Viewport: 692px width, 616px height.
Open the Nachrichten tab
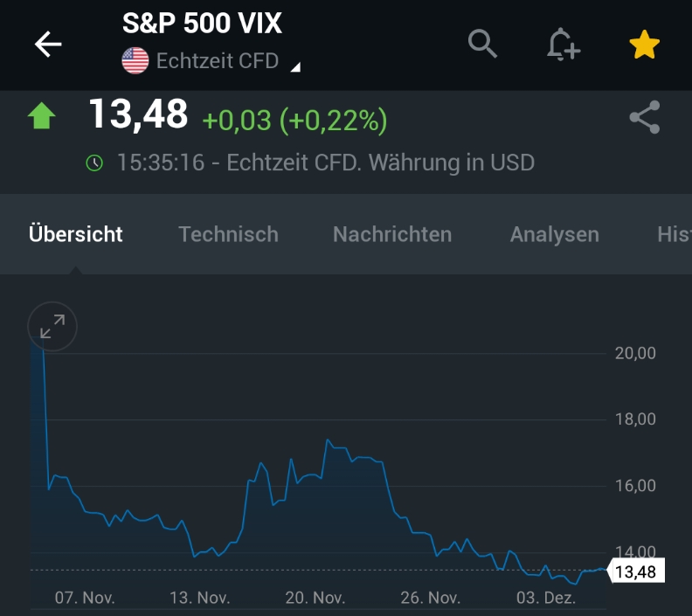pos(392,234)
